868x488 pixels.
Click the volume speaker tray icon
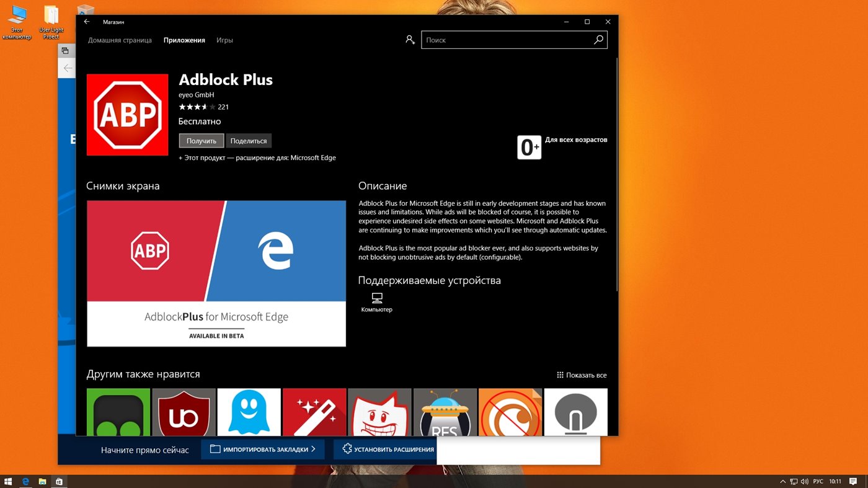pyautogui.click(x=804, y=481)
